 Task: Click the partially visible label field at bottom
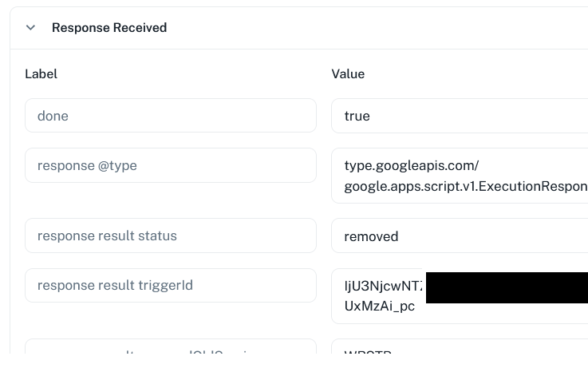(171, 346)
